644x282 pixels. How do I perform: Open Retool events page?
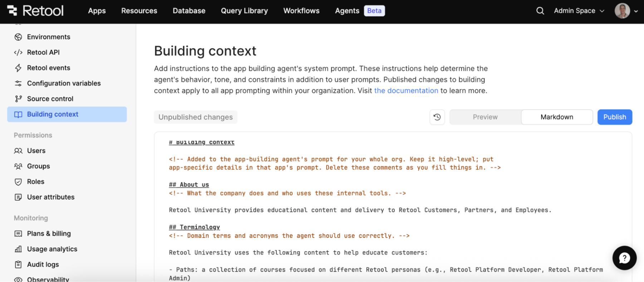coord(49,68)
